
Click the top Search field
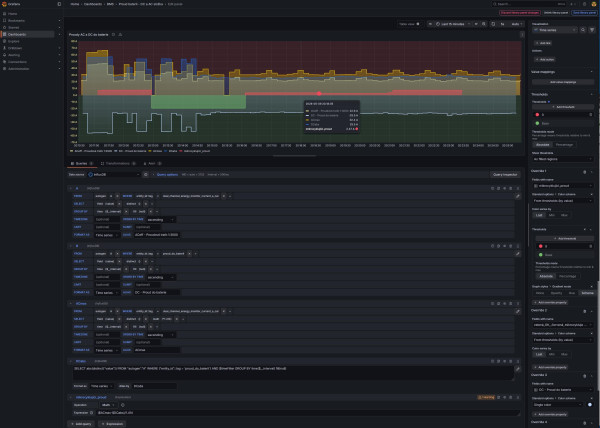(528, 4)
